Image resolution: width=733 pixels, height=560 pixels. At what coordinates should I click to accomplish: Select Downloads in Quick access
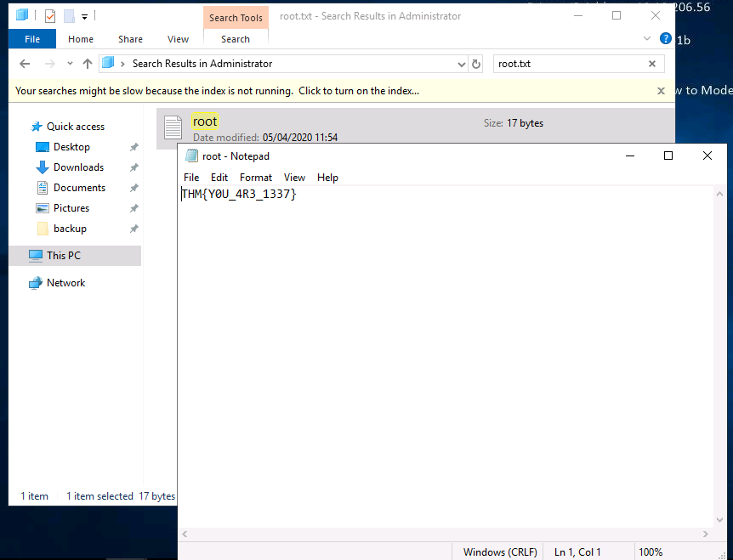78,167
